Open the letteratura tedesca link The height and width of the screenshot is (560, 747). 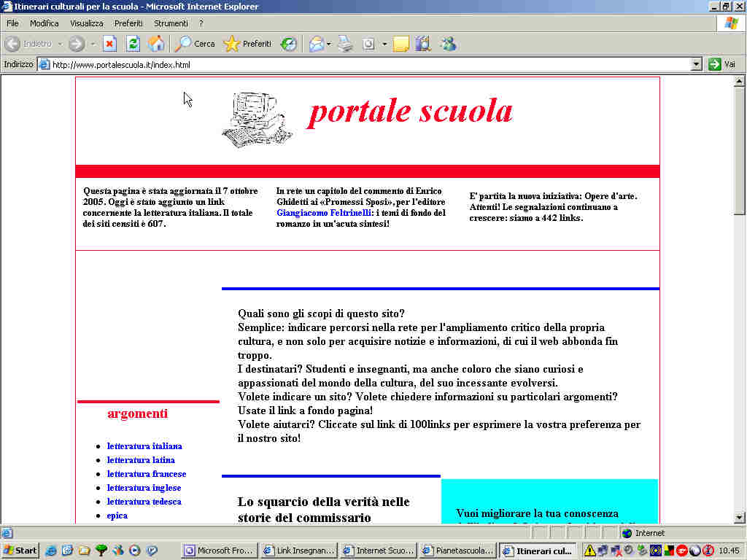tap(144, 502)
